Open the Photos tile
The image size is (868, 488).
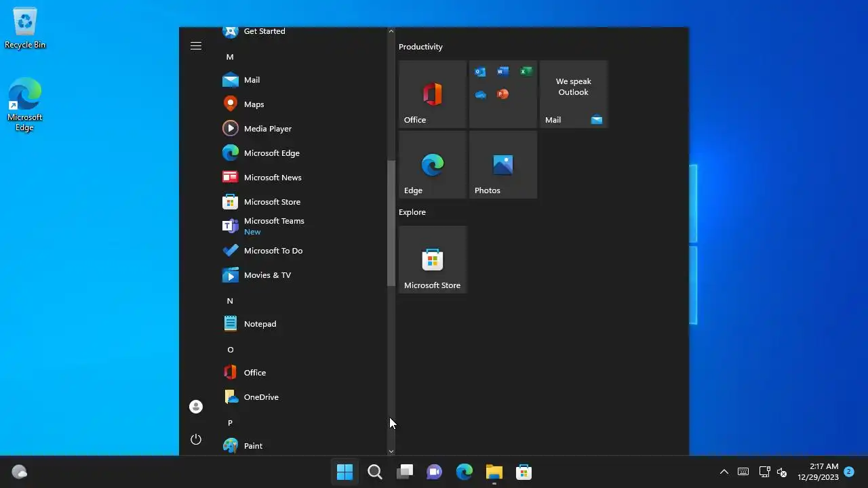tap(503, 165)
